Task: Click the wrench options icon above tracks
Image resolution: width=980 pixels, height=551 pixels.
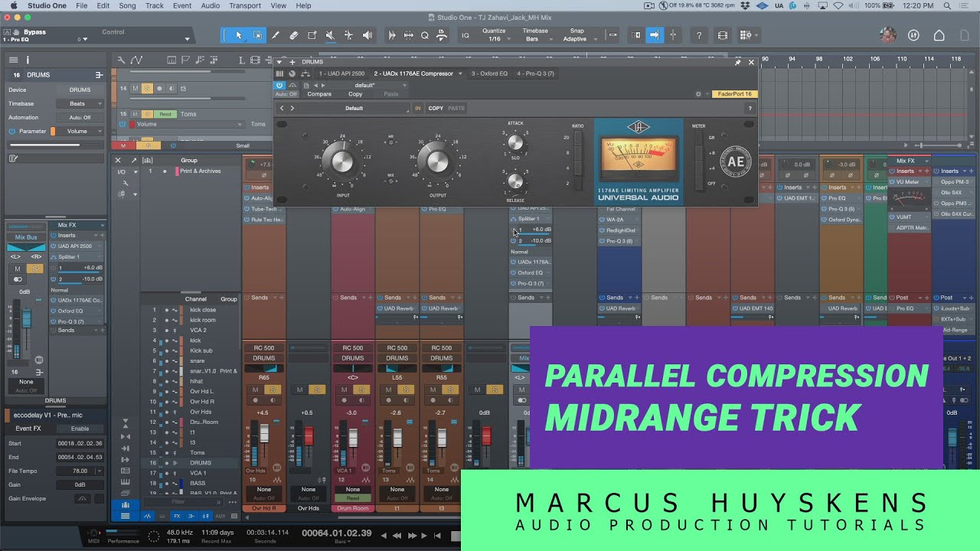Action: pos(122,60)
